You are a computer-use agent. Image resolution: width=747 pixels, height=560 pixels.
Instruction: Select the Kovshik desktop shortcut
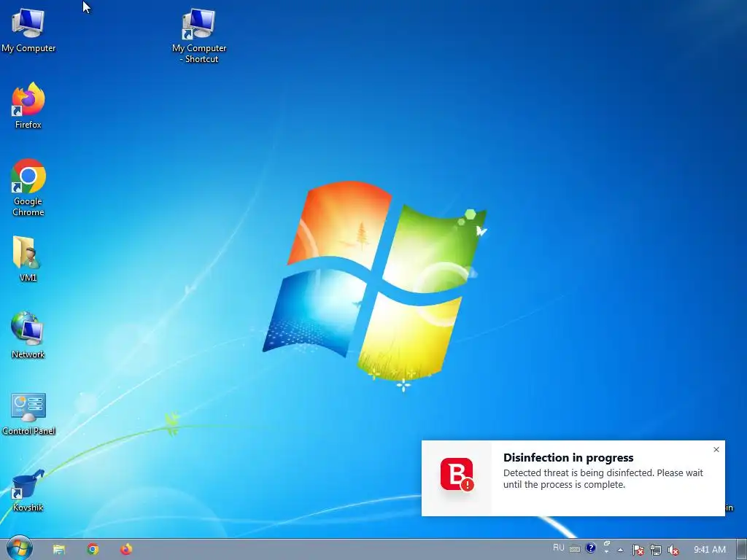point(28,491)
